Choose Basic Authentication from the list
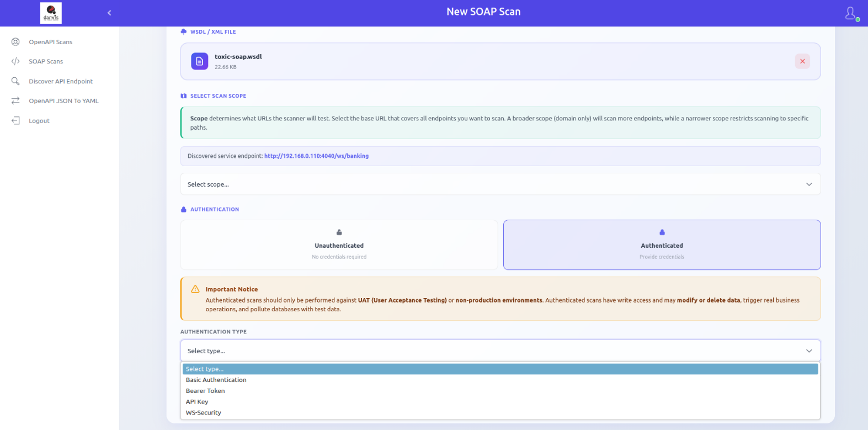The height and width of the screenshot is (430, 868). tap(216, 380)
